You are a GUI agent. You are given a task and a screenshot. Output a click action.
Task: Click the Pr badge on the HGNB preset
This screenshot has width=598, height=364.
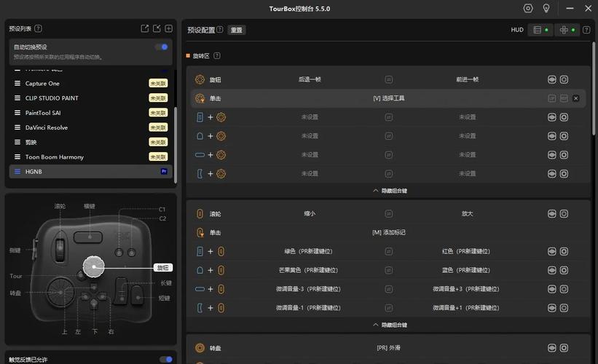164,172
